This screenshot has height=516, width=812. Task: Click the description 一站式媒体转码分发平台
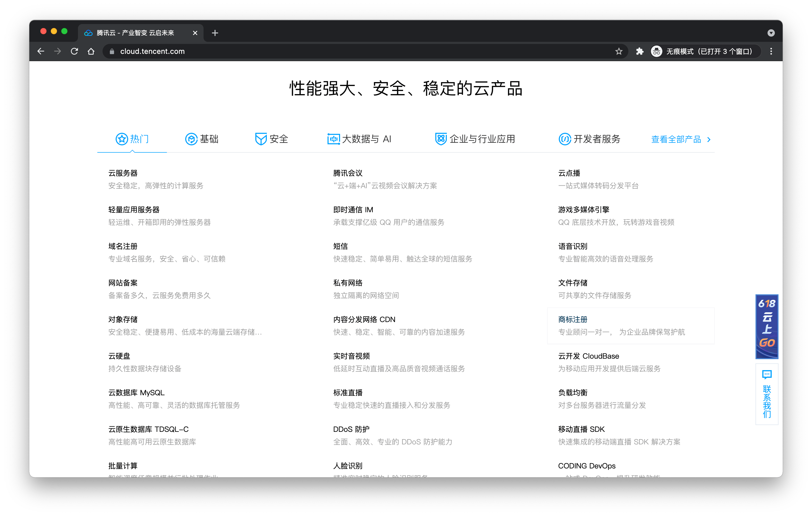click(x=598, y=186)
